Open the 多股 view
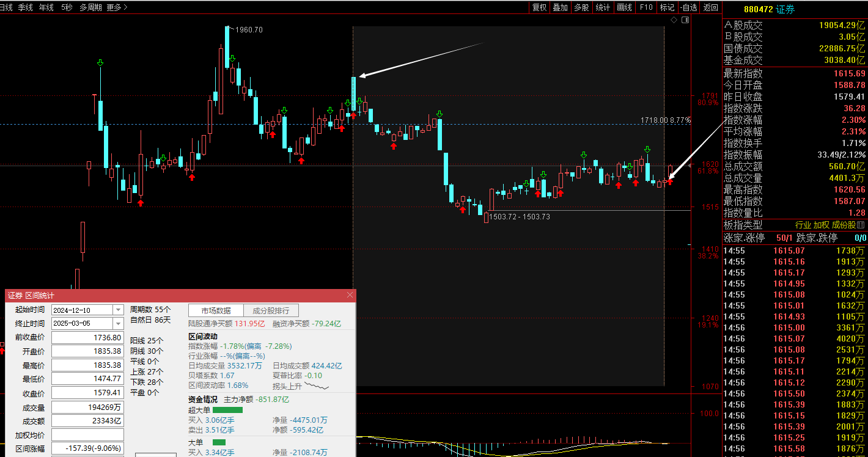868x457 pixels. tap(581, 7)
